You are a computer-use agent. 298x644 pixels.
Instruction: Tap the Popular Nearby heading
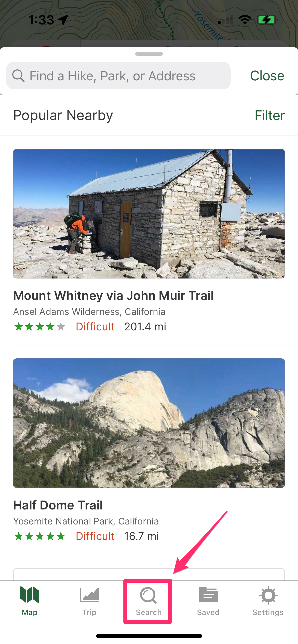pos(63,115)
